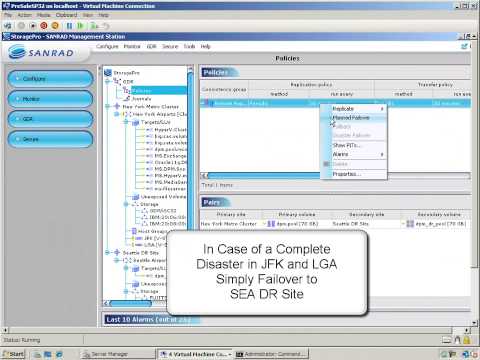This screenshot has height=360, width=480.
Task: Click the Consistency group column header
Action: point(224,89)
